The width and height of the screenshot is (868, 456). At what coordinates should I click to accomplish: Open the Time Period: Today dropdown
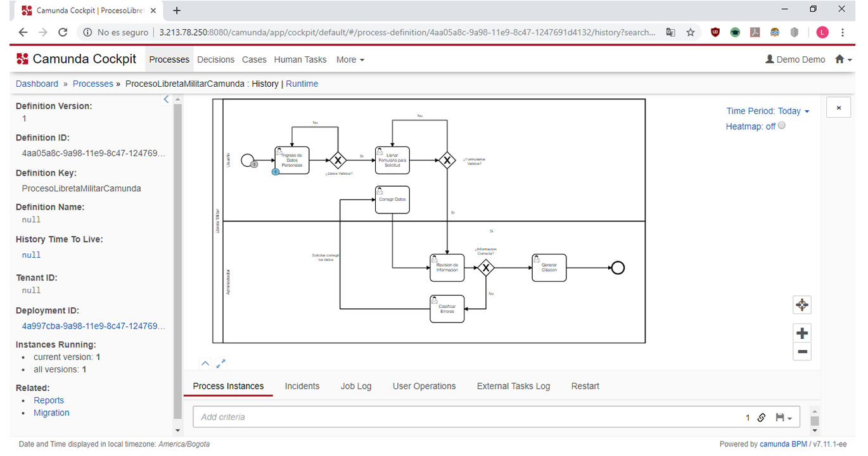point(768,111)
